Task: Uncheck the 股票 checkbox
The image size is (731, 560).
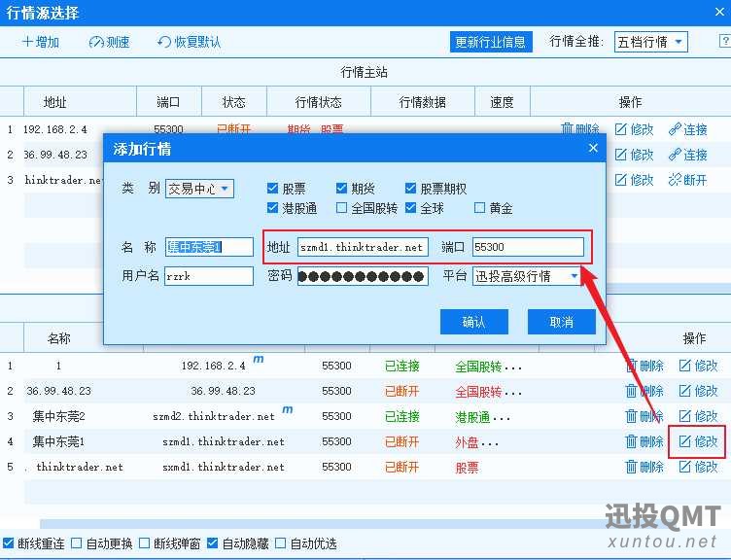Action: click(x=272, y=188)
